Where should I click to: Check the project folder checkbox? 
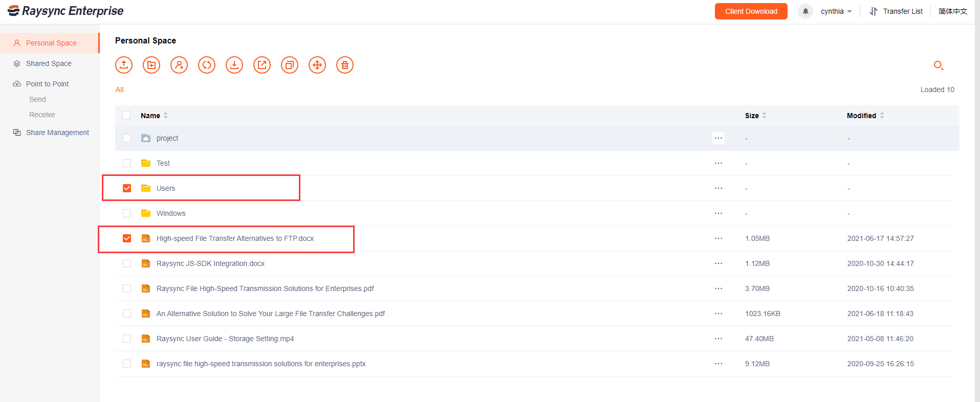pos(127,138)
